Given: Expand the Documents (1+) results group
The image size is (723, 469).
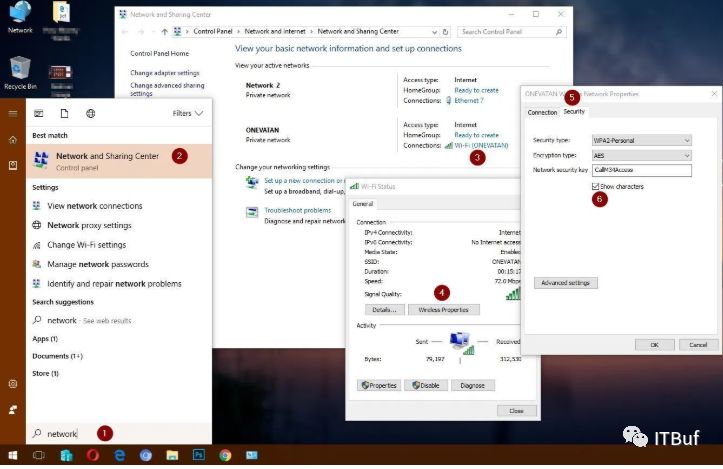Looking at the screenshot, I should [x=58, y=356].
